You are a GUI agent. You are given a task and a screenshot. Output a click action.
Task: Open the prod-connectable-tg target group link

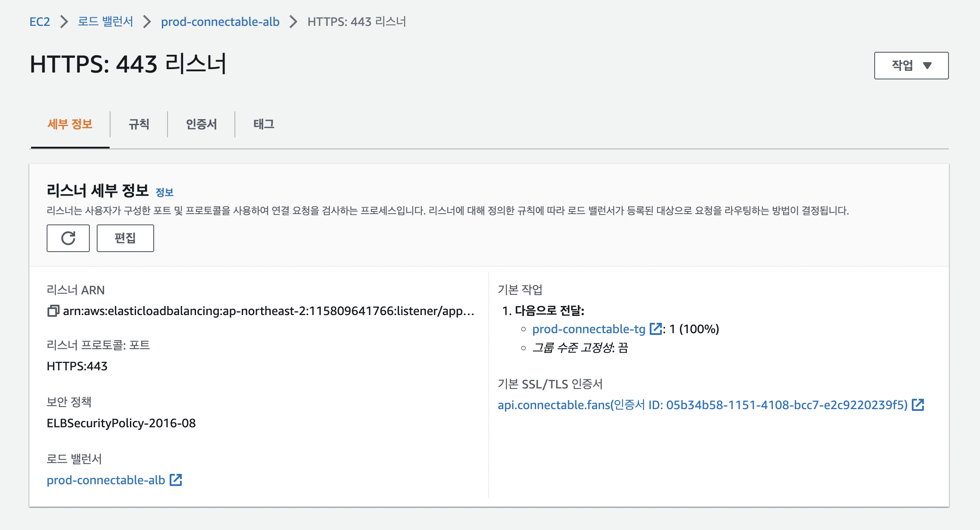pos(588,329)
